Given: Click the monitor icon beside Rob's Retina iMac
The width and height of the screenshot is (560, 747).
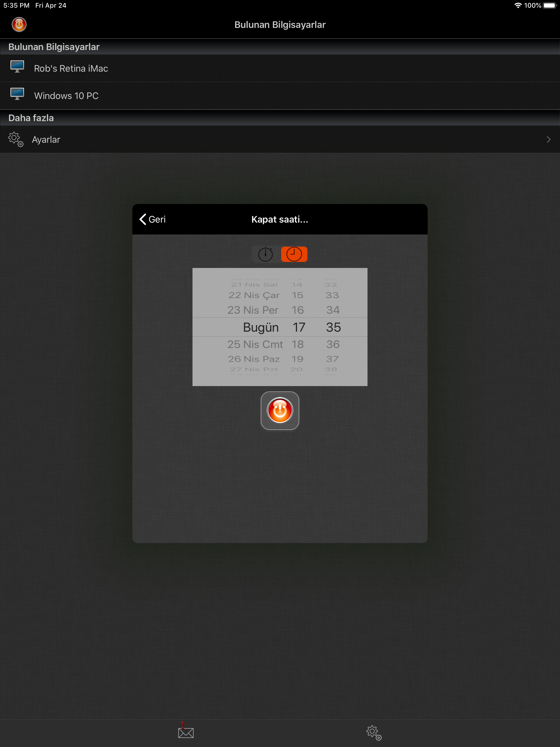Looking at the screenshot, I should click(17, 67).
